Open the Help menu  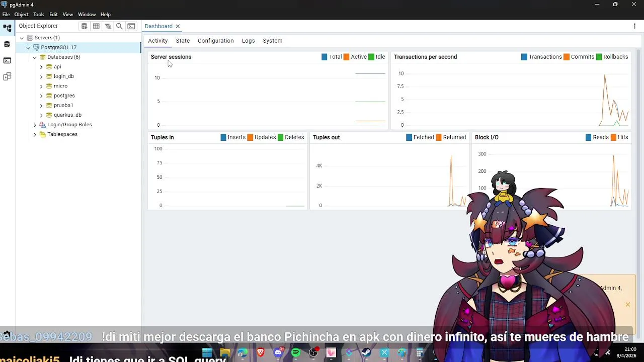pyautogui.click(x=105, y=15)
